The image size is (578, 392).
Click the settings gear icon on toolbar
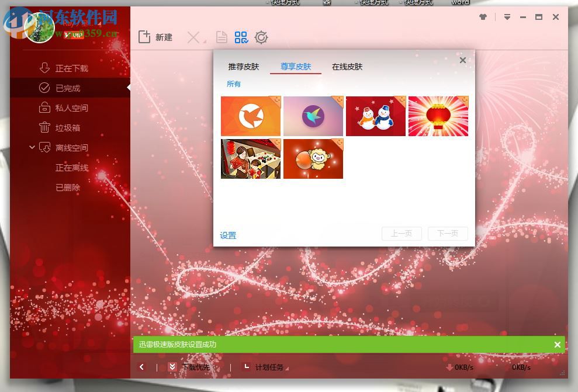pyautogui.click(x=261, y=37)
